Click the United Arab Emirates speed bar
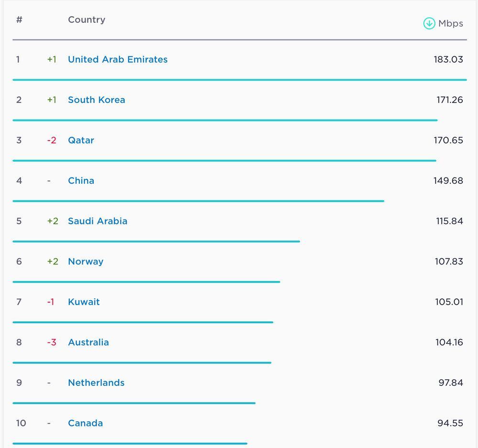 (x=239, y=80)
